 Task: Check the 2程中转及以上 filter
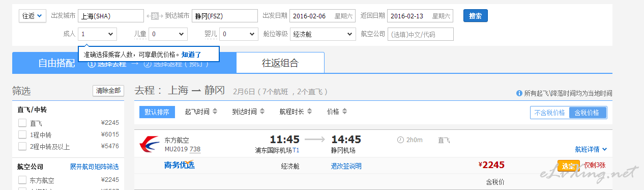pyautogui.click(x=22, y=147)
